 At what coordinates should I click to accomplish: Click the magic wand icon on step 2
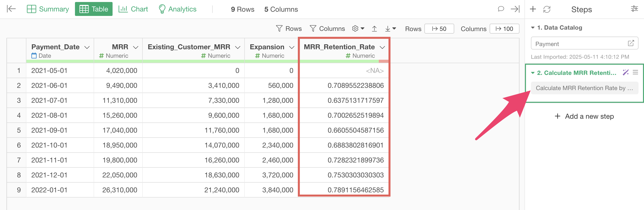(x=626, y=72)
